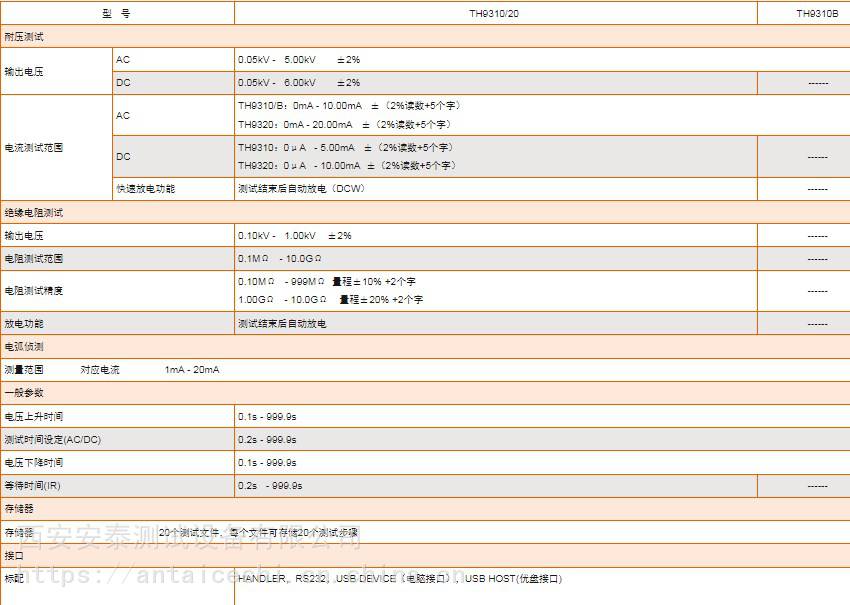Click the '电压下降时间' row label

click(x=34, y=462)
